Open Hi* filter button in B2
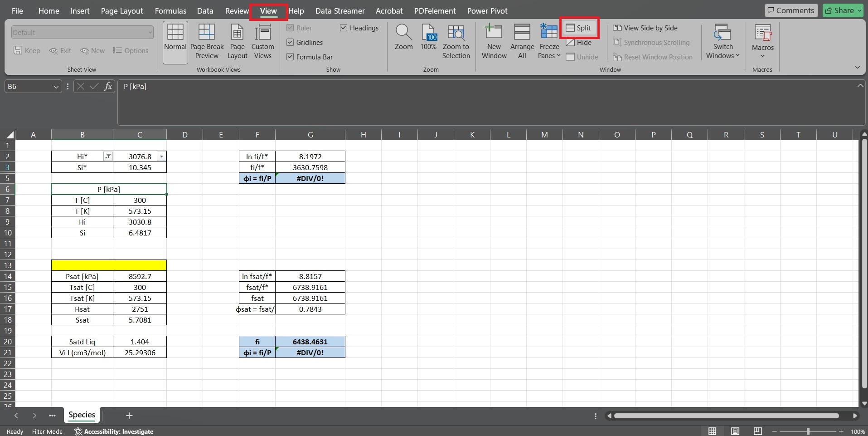Viewport: 868px width, 436px height. (x=108, y=157)
